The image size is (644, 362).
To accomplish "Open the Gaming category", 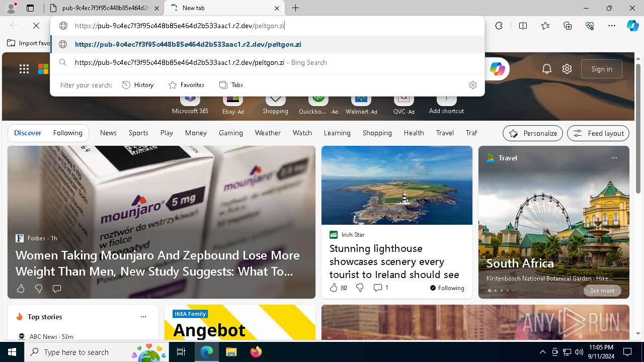I will click(x=231, y=133).
